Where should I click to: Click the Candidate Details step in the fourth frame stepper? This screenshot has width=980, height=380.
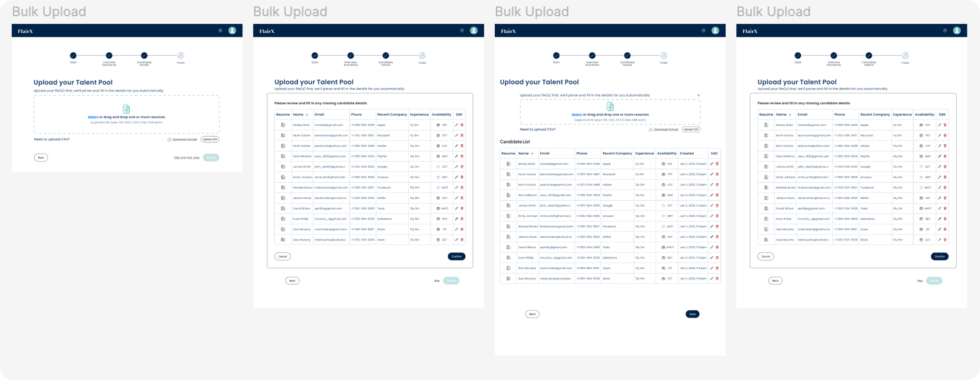tap(869, 56)
